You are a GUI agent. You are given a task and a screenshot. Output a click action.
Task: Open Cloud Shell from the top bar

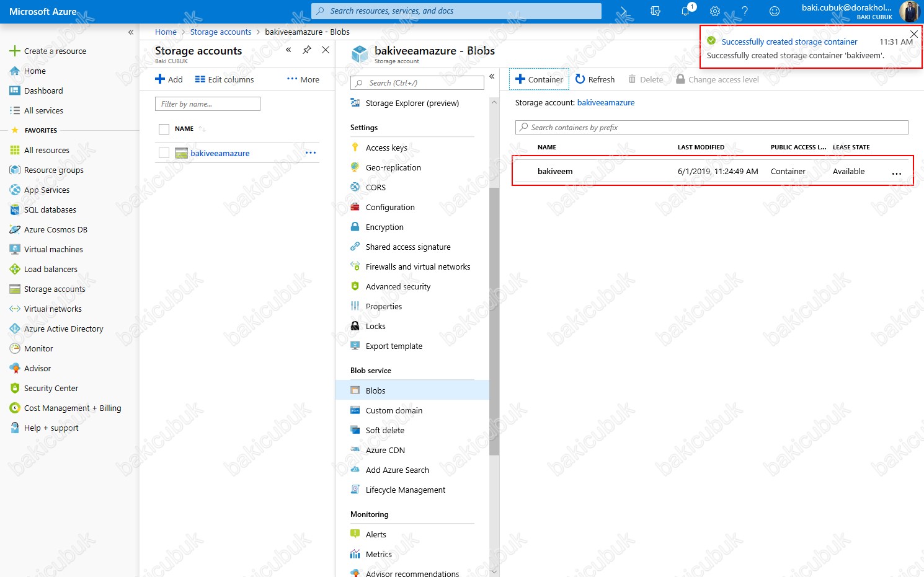[x=625, y=11]
